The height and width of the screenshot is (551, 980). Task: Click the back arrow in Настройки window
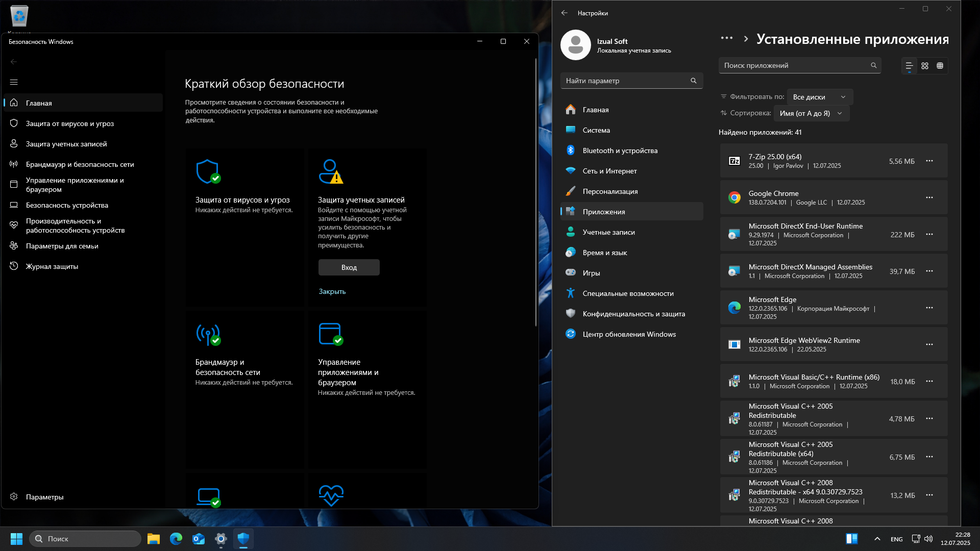tap(564, 13)
